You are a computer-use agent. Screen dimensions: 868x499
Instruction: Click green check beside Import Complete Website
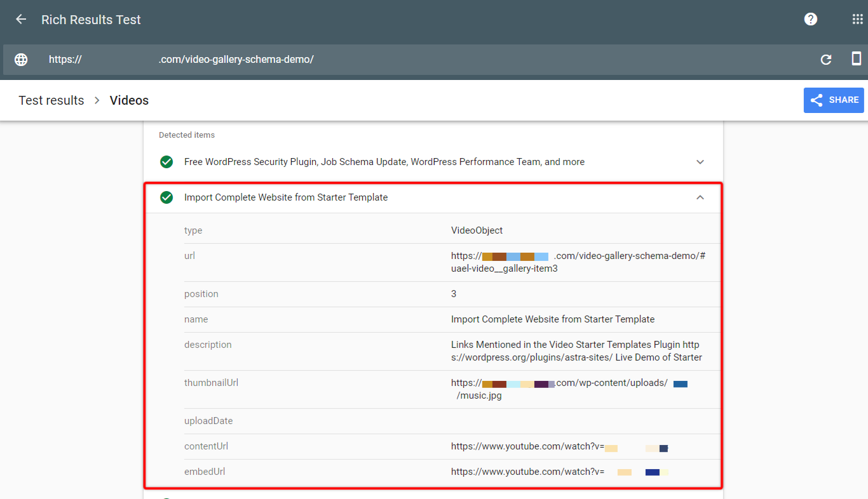point(166,197)
